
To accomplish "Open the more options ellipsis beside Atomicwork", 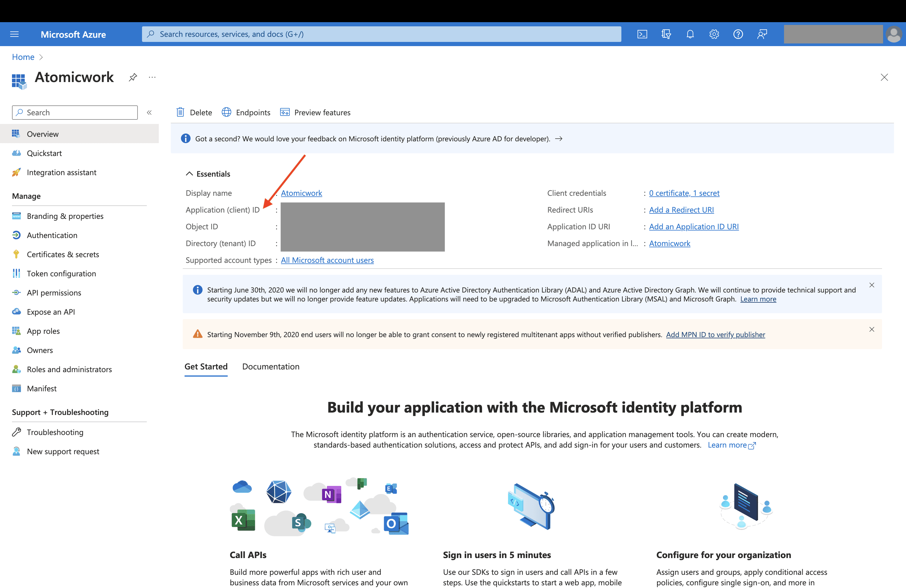I will (152, 77).
